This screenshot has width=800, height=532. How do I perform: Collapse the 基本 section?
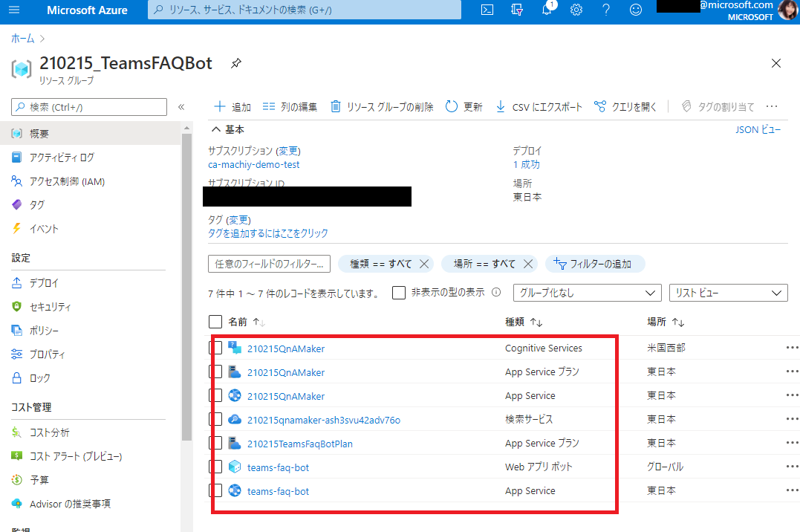(215, 129)
